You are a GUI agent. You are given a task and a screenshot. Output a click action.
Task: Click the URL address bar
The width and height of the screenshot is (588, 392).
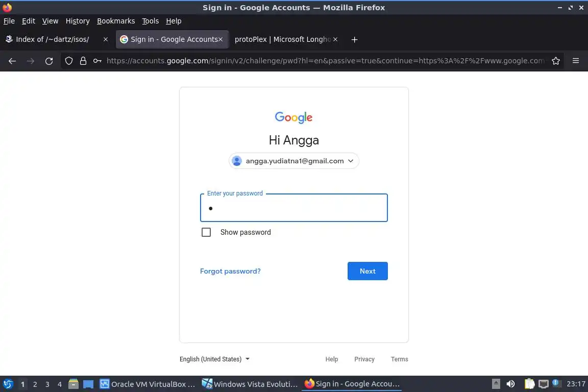[325, 61]
